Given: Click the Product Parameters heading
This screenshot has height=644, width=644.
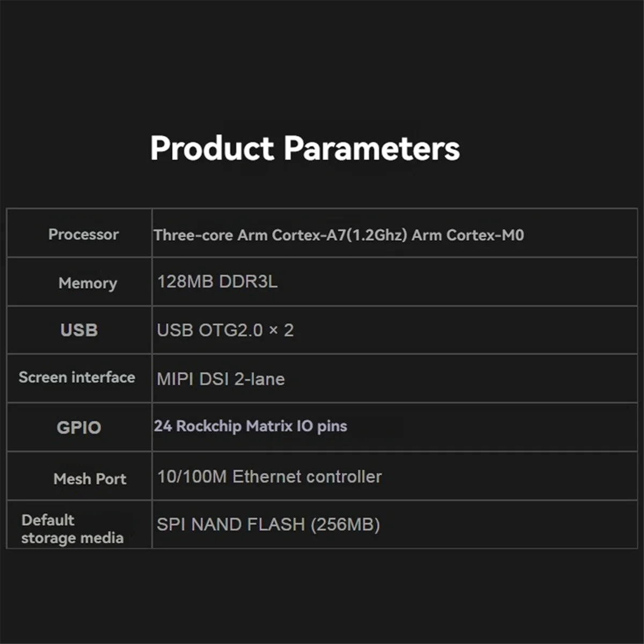Looking at the screenshot, I should [305, 148].
